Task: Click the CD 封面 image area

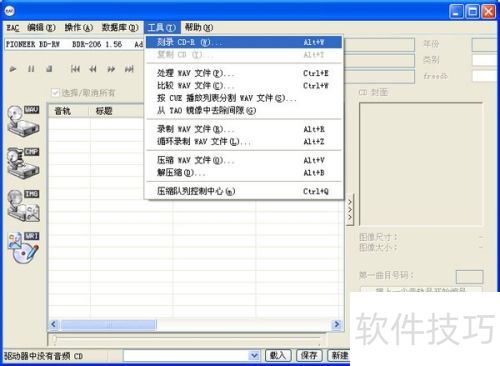Action: (421, 164)
